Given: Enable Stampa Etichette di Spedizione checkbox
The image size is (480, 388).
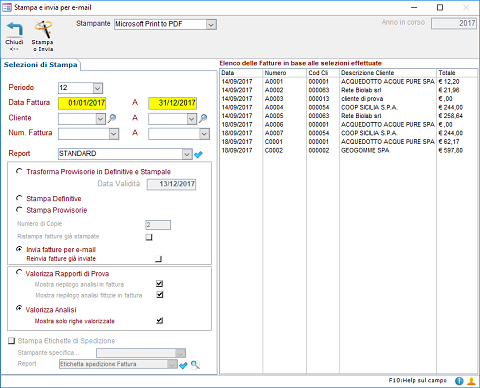Looking at the screenshot, I should [x=12, y=341].
